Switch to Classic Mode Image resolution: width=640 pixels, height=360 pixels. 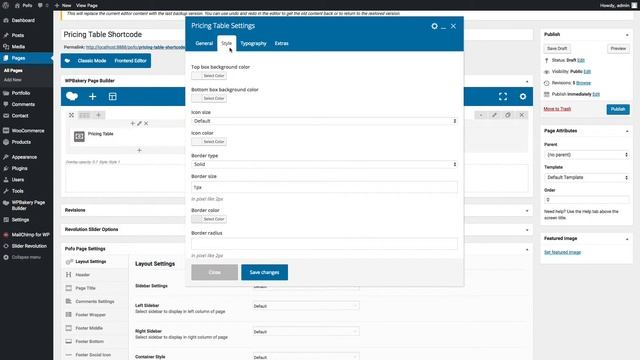(92, 61)
